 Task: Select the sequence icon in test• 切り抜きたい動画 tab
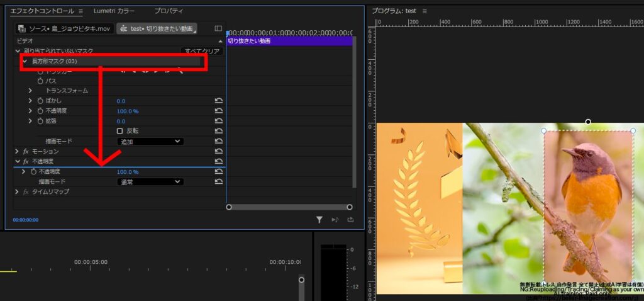pos(123,29)
